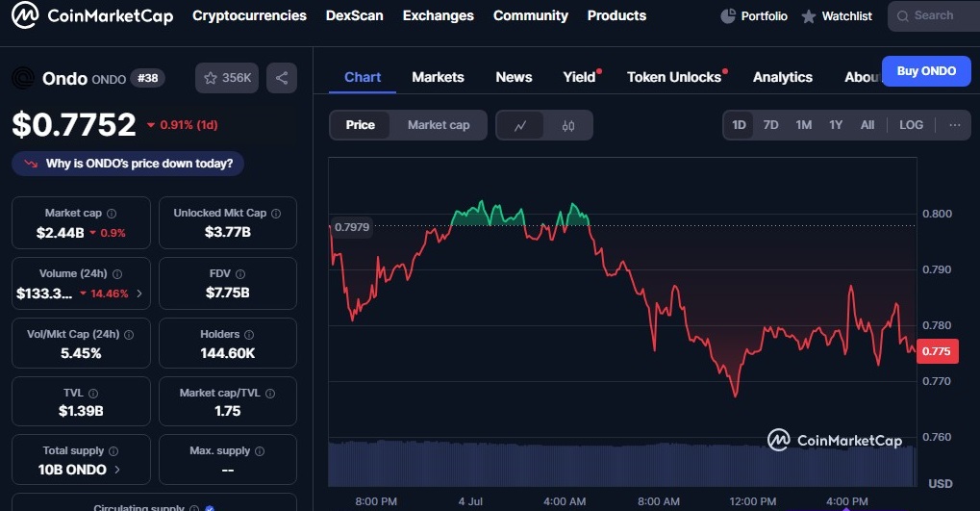Open Watchlist star icon in header
Image resolution: width=980 pixels, height=511 pixels.
click(x=809, y=16)
